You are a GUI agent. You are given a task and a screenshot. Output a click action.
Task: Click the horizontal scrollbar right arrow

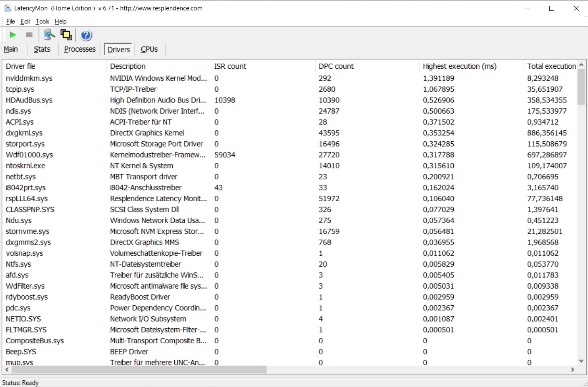pos(573,370)
